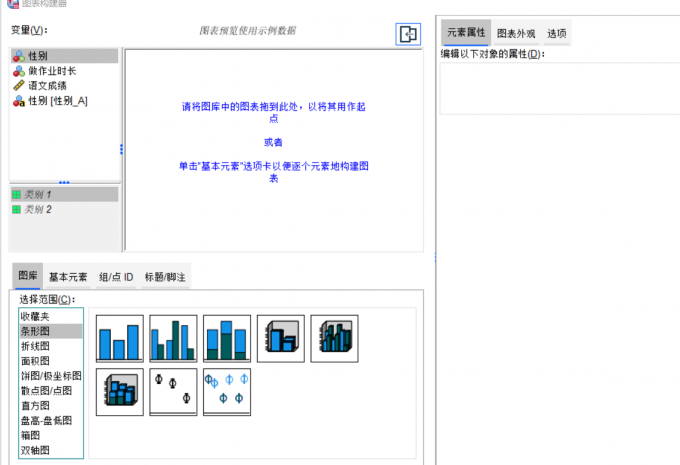Click the 类别 1 category entry
The image size is (680, 465).
(x=64, y=194)
